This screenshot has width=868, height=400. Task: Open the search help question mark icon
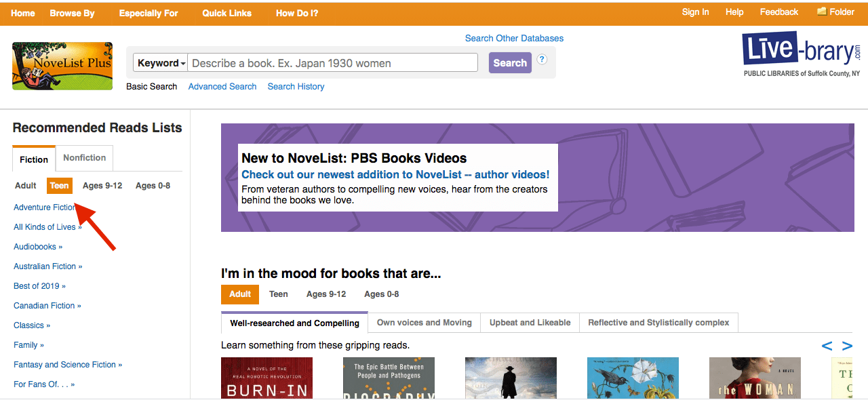[x=542, y=59]
